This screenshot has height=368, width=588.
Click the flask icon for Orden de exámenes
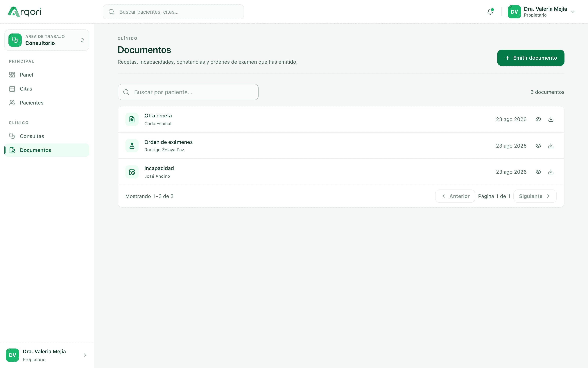tap(132, 146)
